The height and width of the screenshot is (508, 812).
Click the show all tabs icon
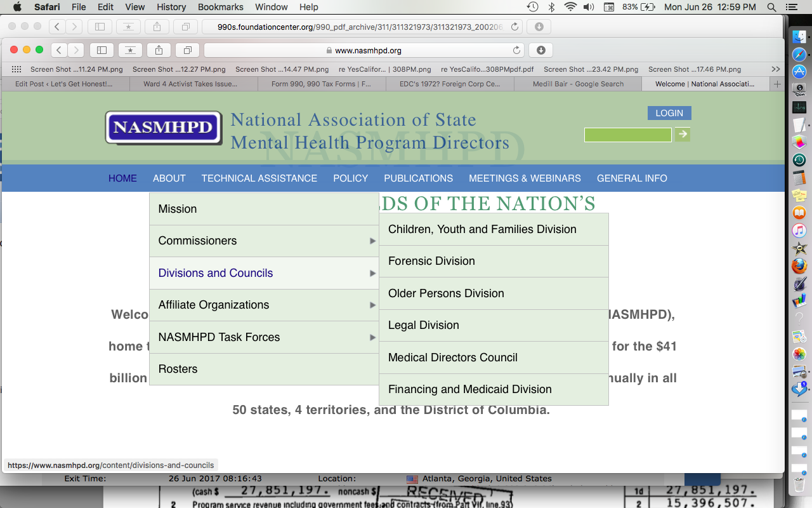click(188, 50)
